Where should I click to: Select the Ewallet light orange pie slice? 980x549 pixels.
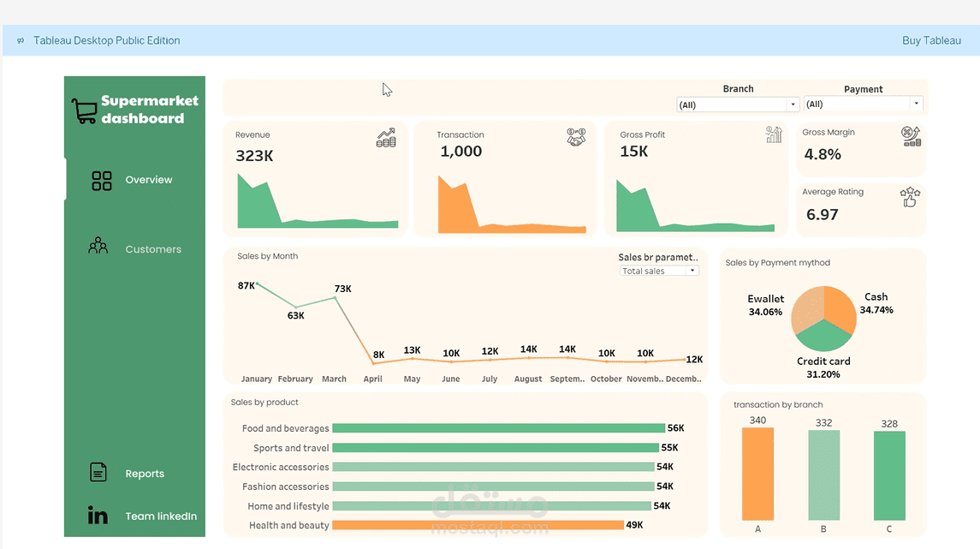click(807, 308)
